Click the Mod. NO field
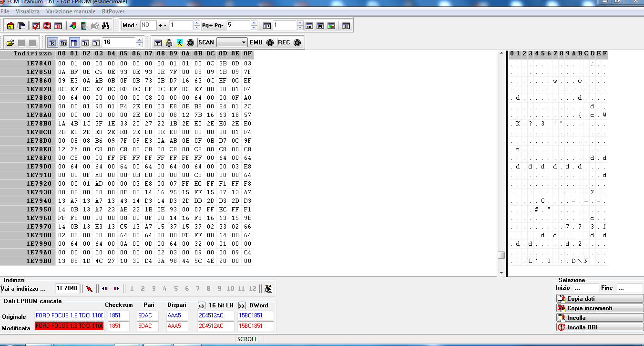This screenshot has height=346, width=644. [x=148, y=25]
